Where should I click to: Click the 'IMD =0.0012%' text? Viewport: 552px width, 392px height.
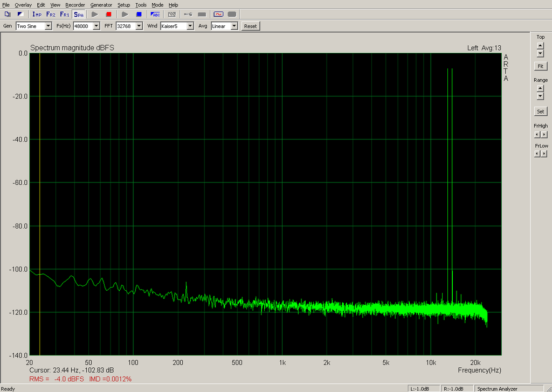click(x=110, y=379)
